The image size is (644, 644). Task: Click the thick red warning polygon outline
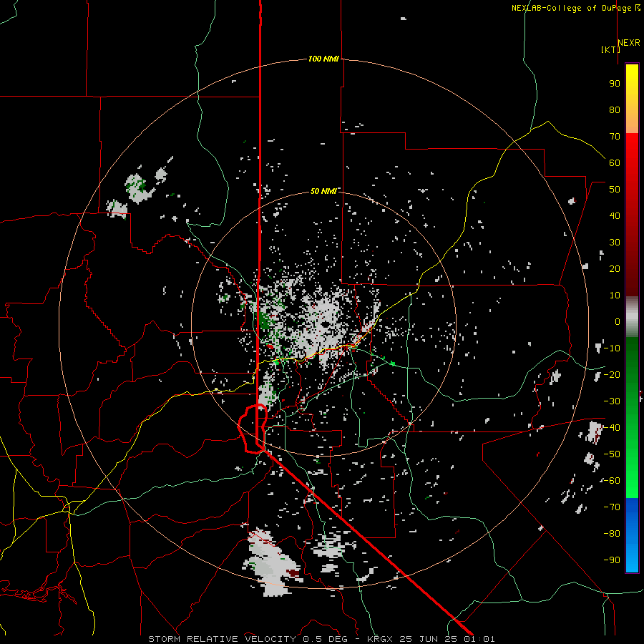pos(252,429)
